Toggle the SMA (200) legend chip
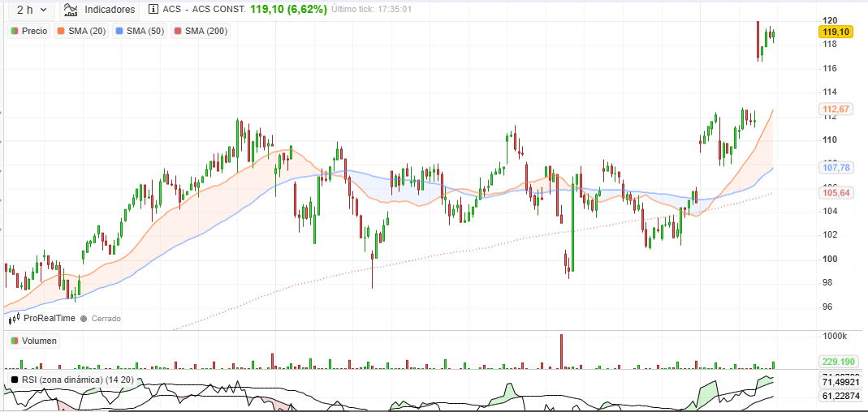This screenshot has height=412, width=868. coord(201,31)
